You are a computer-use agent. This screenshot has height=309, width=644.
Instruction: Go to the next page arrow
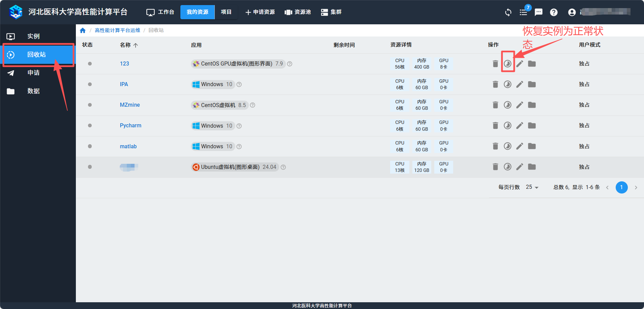point(636,187)
